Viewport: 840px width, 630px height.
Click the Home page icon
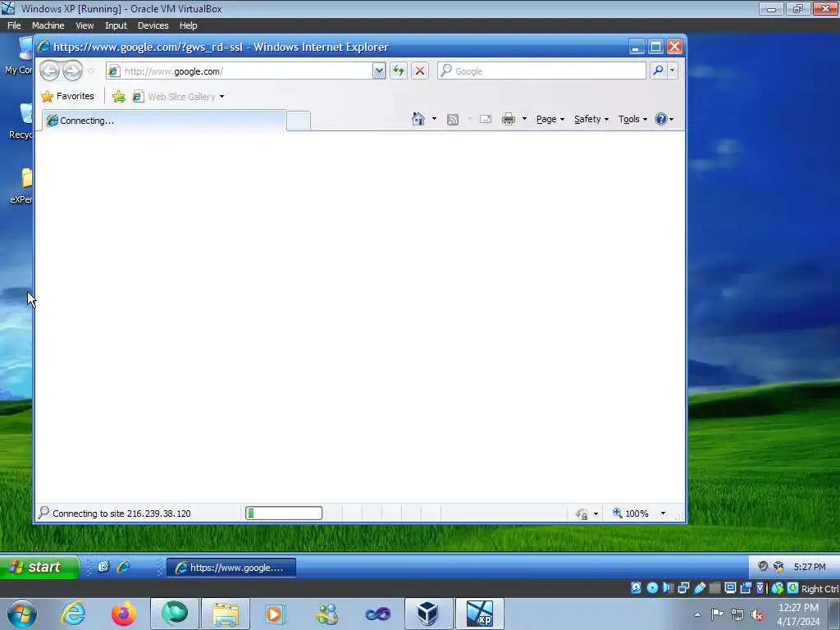pos(418,119)
